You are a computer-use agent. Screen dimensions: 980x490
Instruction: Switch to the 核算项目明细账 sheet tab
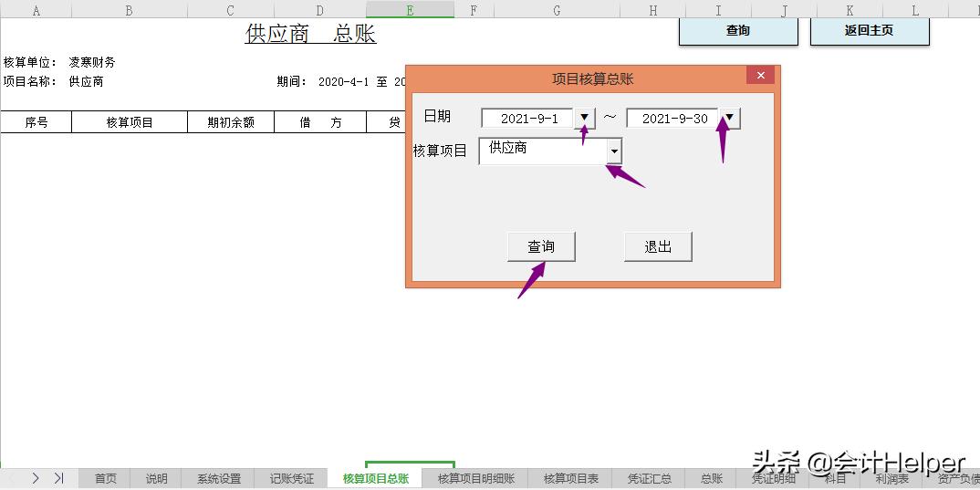(476, 479)
